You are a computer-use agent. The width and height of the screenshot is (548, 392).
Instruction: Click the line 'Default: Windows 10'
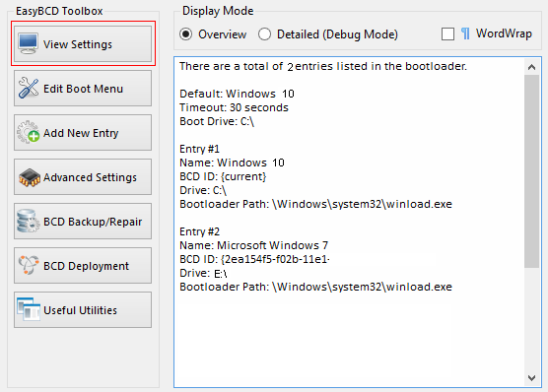(x=237, y=94)
